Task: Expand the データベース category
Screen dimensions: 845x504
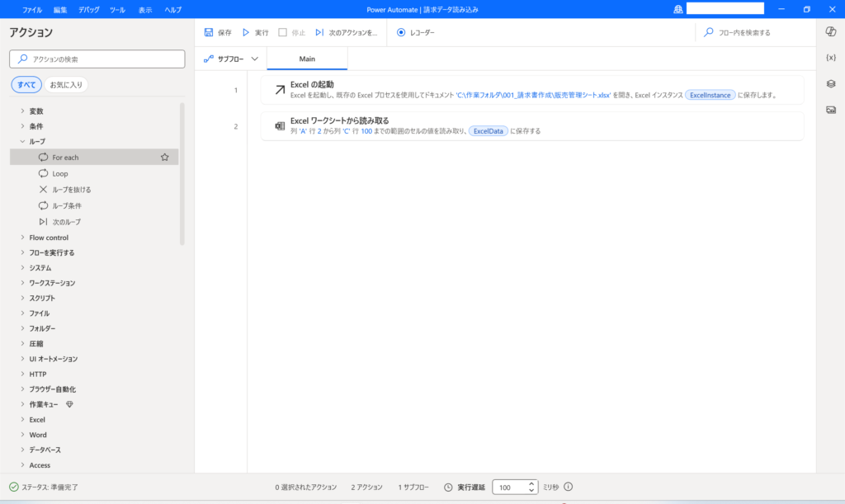Action: point(22,450)
